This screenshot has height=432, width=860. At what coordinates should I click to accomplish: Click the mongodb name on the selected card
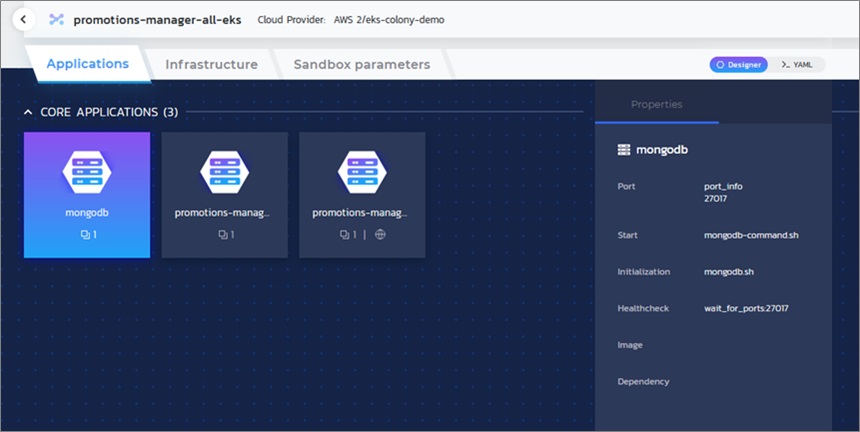87,213
